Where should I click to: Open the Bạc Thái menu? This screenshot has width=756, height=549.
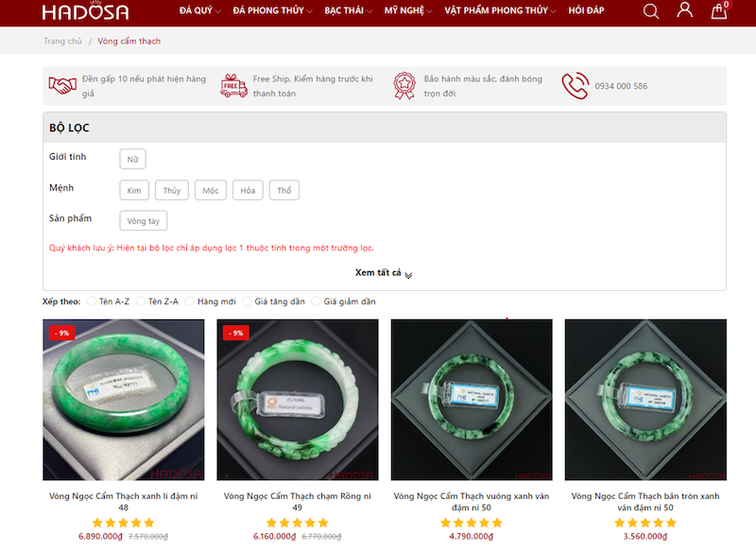click(x=348, y=11)
